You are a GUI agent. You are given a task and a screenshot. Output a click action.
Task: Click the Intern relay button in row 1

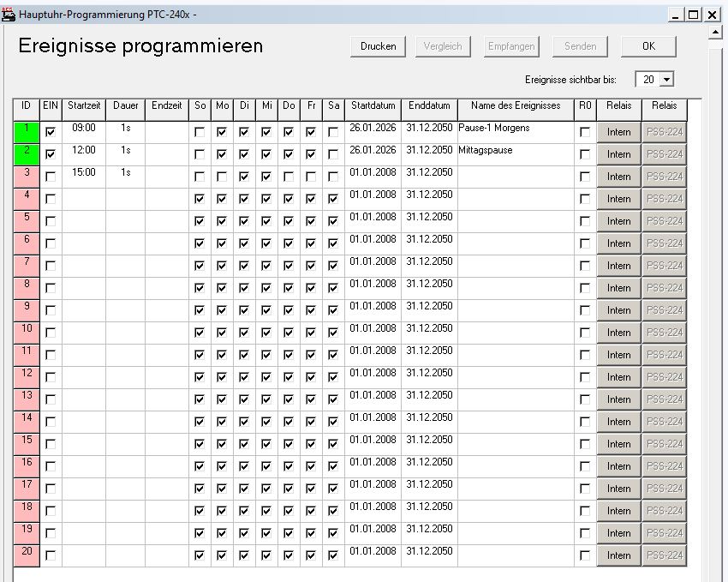618,132
